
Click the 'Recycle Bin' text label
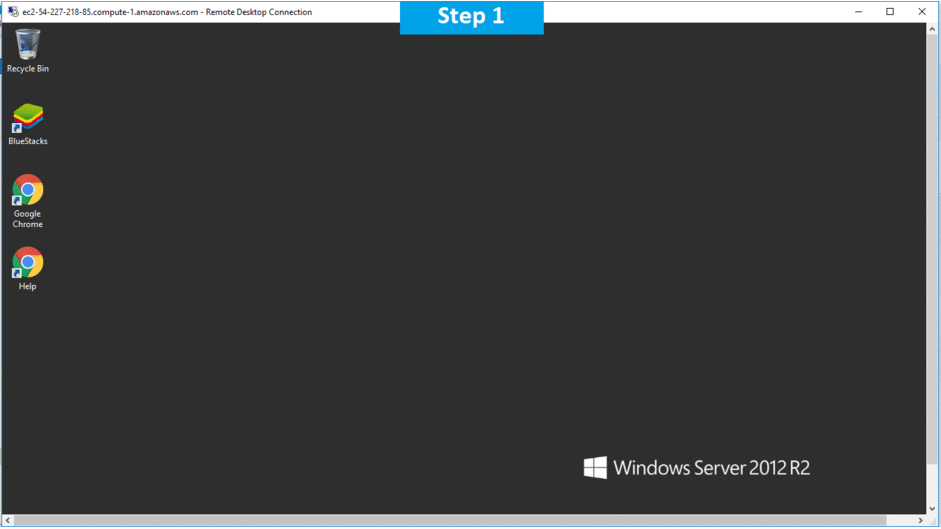pos(28,69)
